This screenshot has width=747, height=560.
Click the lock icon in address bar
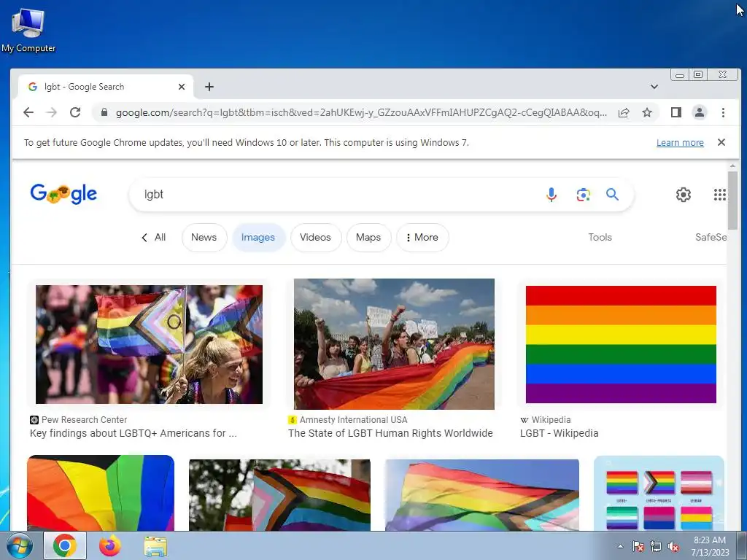(x=104, y=112)
